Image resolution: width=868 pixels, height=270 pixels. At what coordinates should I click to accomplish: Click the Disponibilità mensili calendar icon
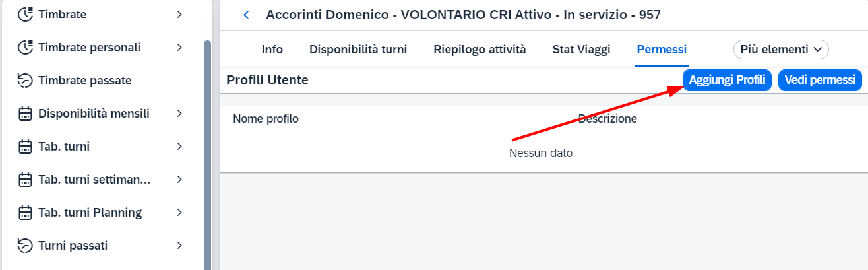coord(25,114)
